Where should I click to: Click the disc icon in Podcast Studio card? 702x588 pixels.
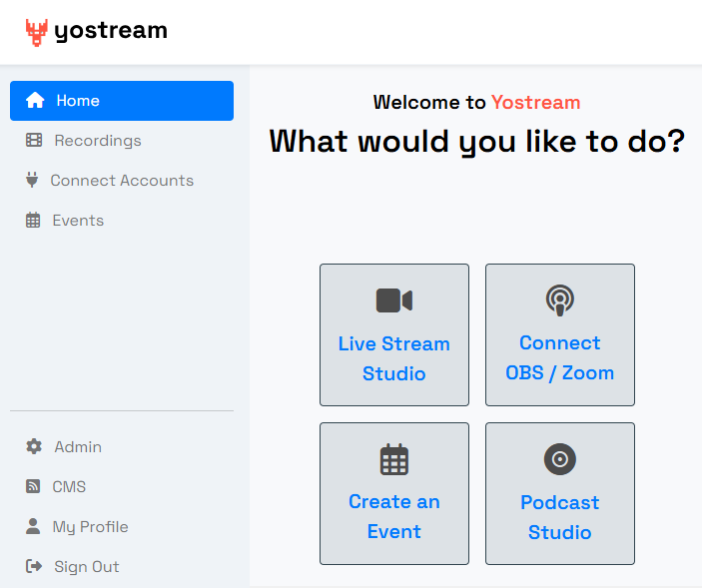559,459
